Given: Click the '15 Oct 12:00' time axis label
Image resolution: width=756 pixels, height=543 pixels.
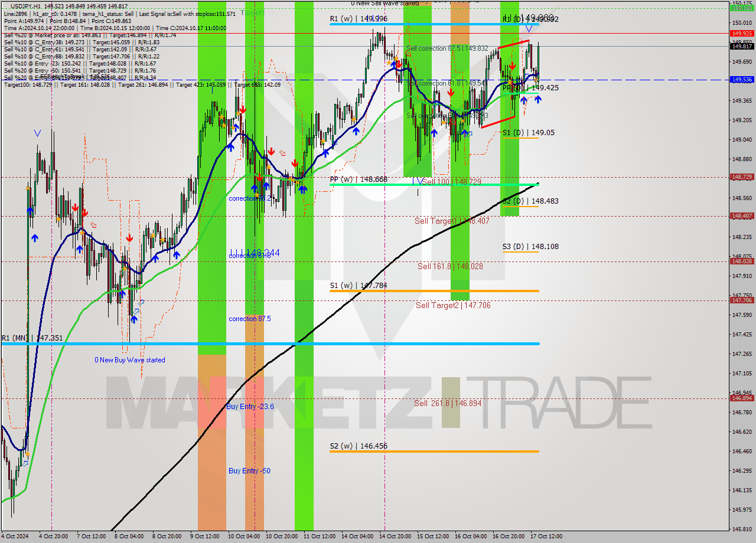Looking at the screenshot, I should click(x=433, y=537).
